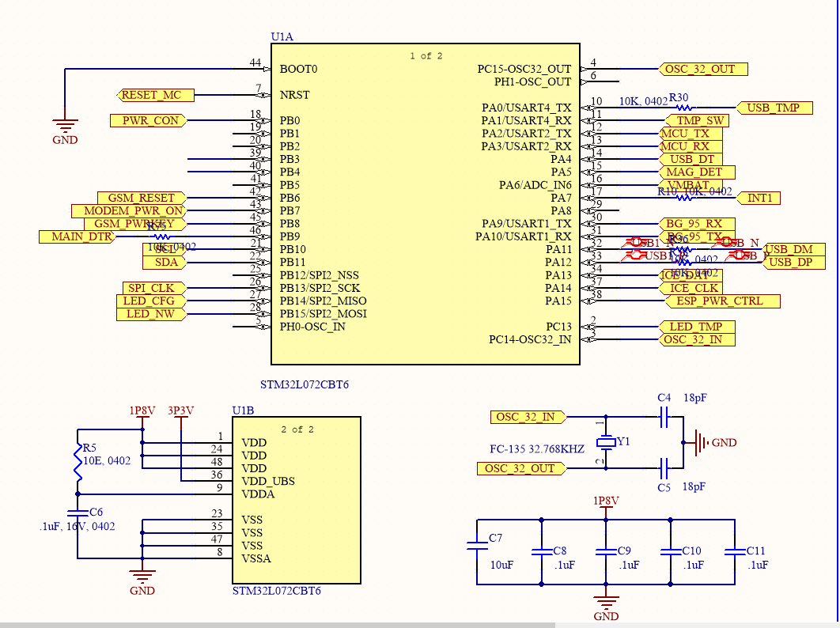The height and width of the screenshot is (628, 840).
Task: Select the USB_DM net port label
Action: pyautogui.click(x=791, y=250)
